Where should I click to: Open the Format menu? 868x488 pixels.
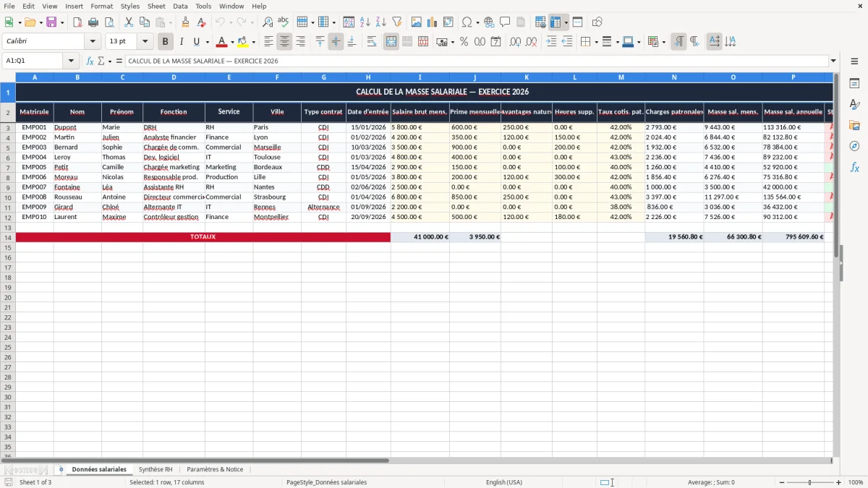pos(101,6)
